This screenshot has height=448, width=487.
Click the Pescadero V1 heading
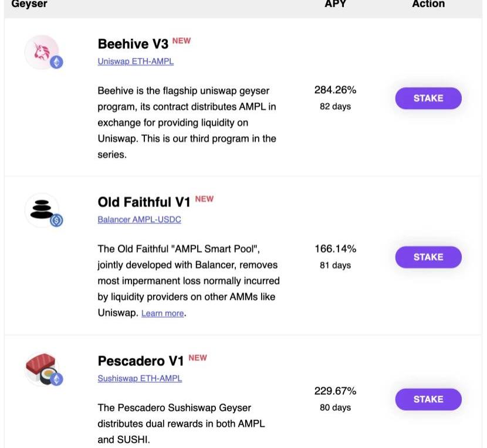[x=141, y=361]
